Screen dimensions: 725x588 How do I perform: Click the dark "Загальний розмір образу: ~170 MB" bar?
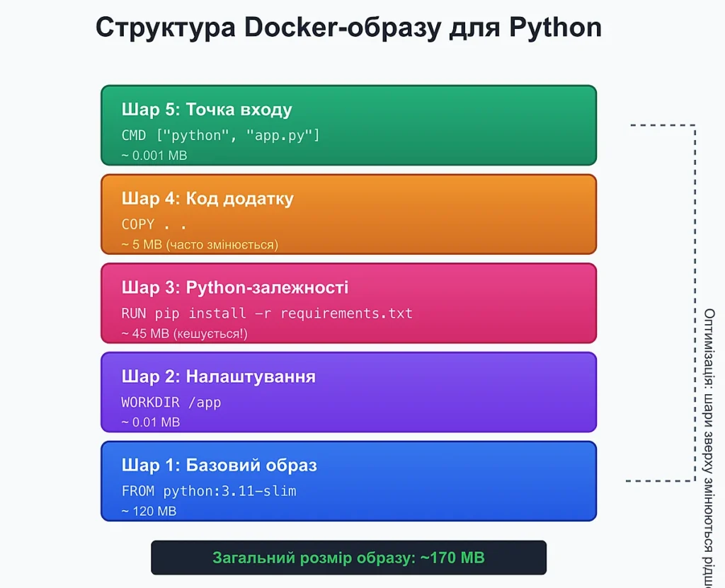tap(348, 558)
